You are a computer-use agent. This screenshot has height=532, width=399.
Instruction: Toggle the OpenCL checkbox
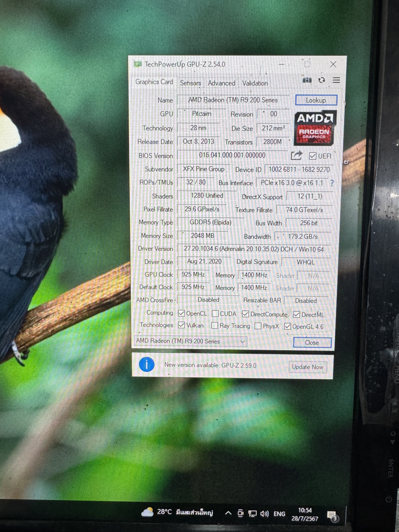click(182, 313)
